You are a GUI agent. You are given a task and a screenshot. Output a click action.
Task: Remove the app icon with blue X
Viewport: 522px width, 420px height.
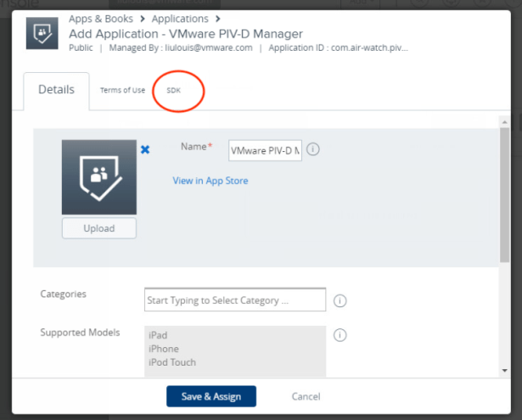click(145, 149)
